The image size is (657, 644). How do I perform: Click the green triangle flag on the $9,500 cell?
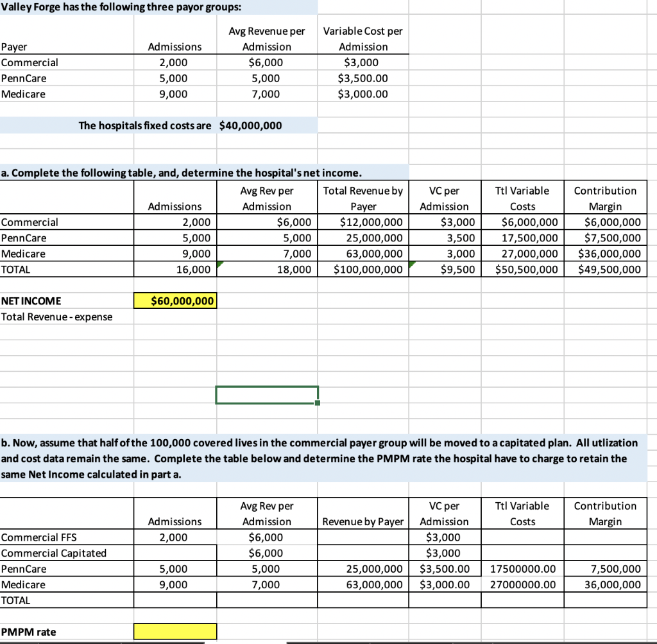[411, 263]
